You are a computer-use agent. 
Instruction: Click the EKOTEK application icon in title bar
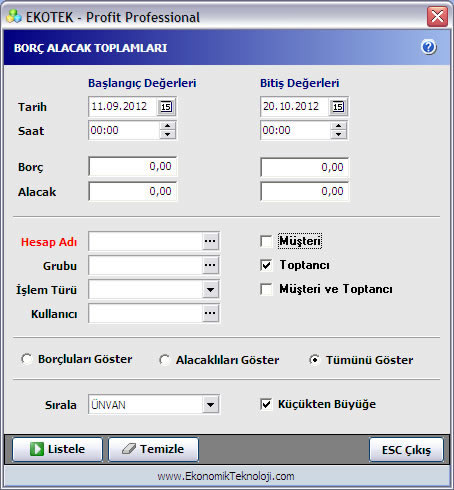(x=14, y=16)
